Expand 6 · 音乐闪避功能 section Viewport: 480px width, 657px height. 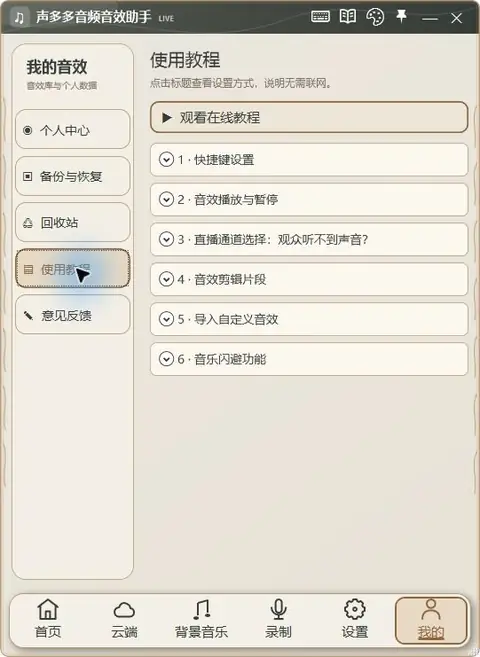(x=309, y=359)
